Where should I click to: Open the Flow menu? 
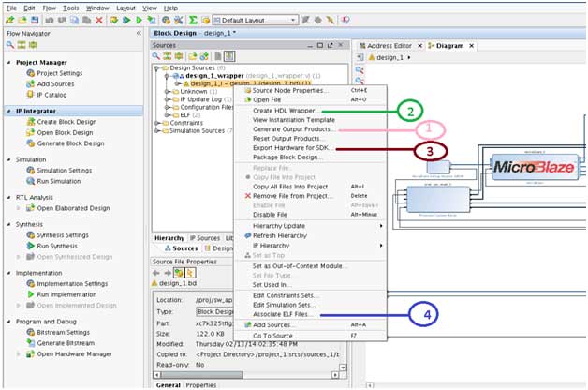49,7
